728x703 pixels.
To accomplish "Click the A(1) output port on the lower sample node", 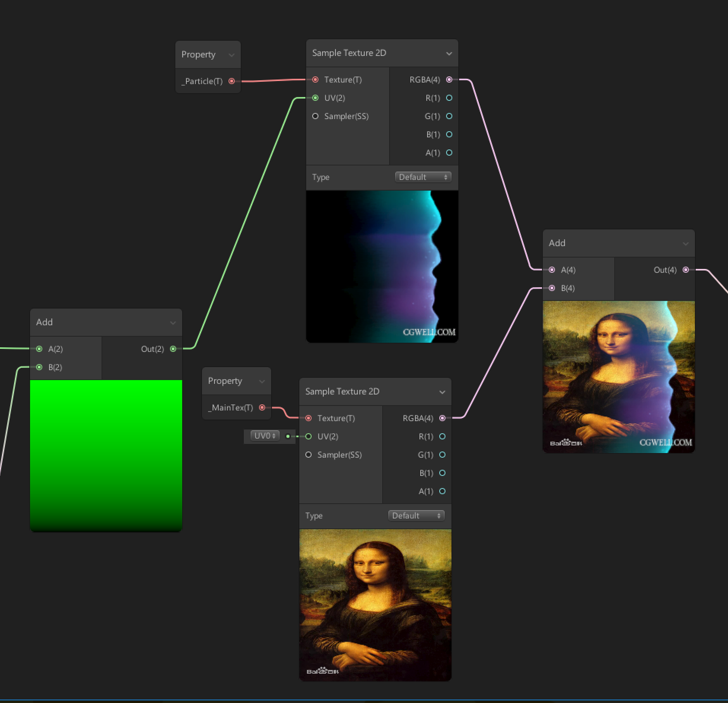I will [x=442, y=491].
